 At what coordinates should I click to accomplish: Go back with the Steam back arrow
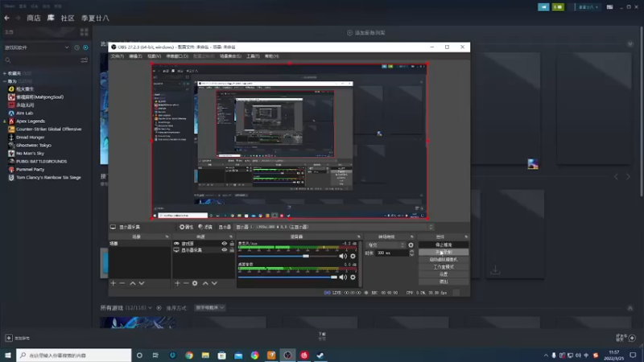6,18
